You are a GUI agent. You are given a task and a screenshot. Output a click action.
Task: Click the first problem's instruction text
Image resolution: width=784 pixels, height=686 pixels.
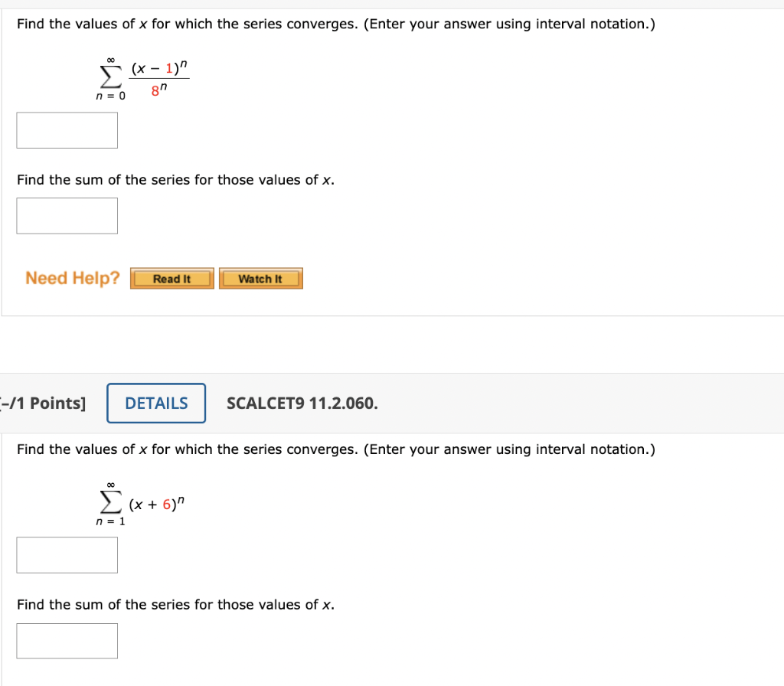[x=334, y=24]
